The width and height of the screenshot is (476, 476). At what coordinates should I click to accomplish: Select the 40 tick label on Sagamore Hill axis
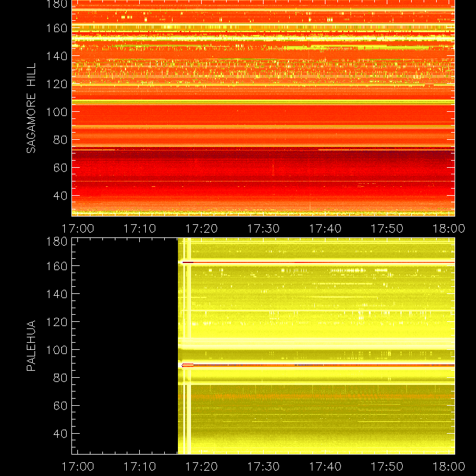coord(60,196)
